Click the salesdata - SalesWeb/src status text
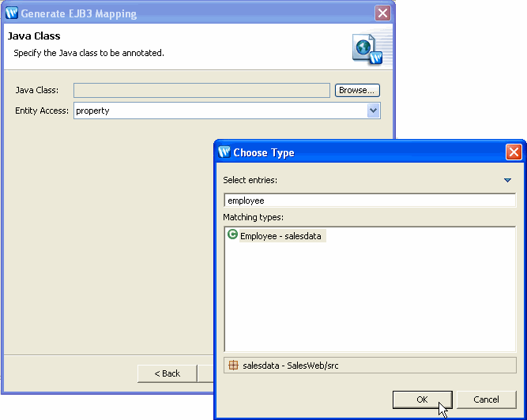 click(291, 366)
